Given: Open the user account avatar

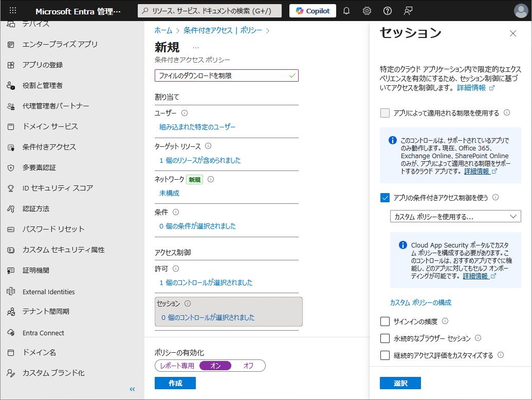Looking at the screenshot, I should pyautogui.click(x=521, y=11).
